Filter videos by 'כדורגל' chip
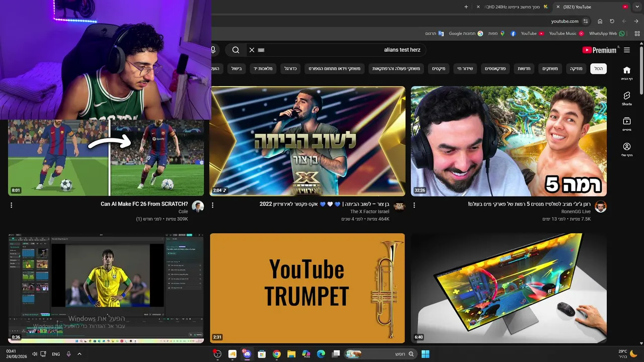The image size is (644, 362). (291, 68)
